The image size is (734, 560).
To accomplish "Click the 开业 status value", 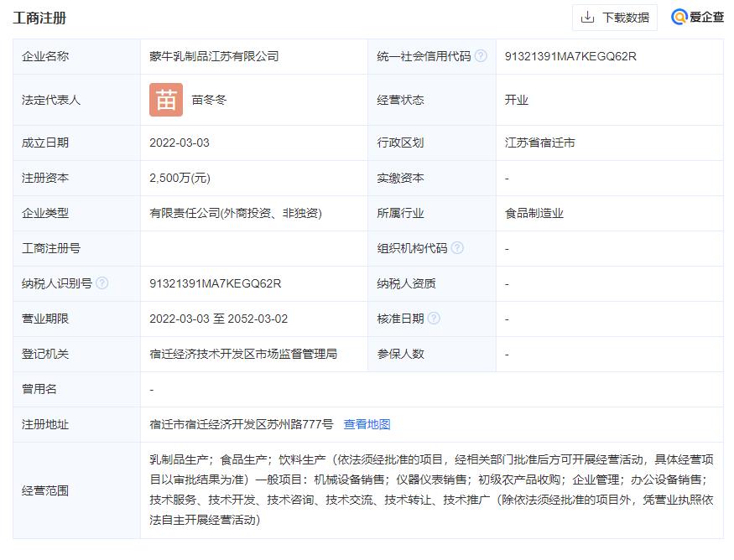I will (517, 100).
